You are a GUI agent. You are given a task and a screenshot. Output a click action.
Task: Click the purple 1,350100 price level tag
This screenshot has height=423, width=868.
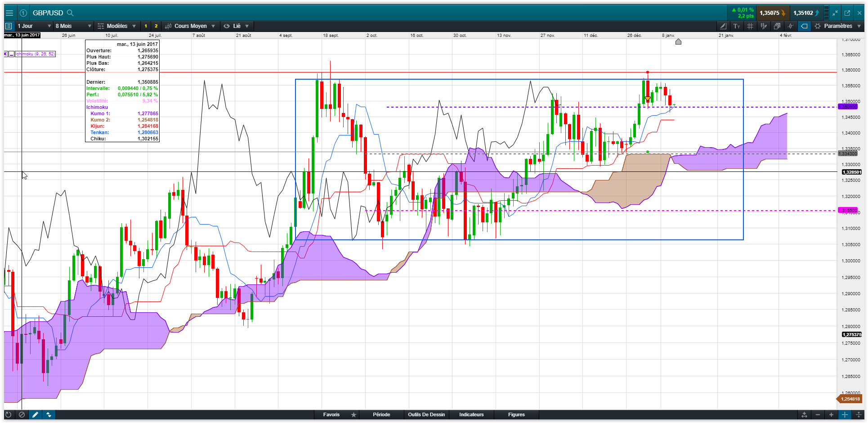coord(848,107)
